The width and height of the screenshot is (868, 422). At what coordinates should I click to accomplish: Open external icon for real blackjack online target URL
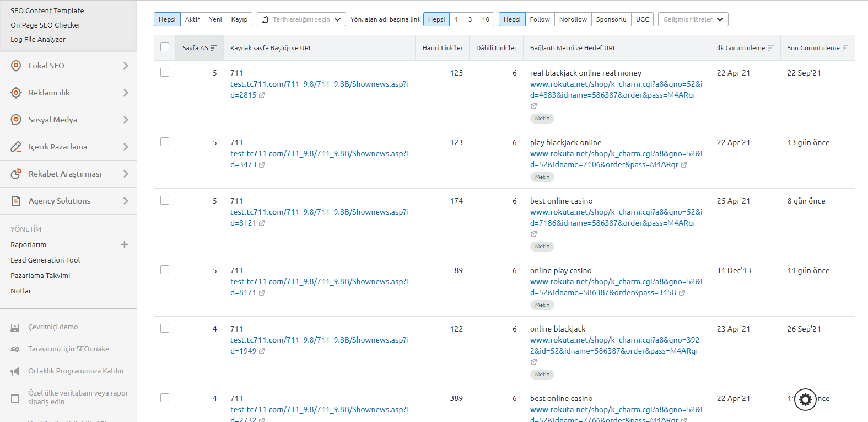[533, 106]
